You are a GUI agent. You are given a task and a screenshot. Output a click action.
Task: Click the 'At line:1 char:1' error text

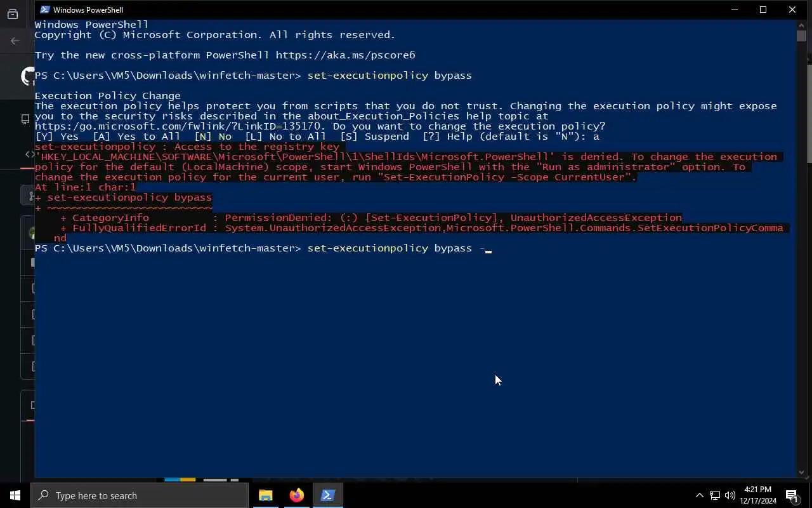pyautogui.click(x=86, y=187)
